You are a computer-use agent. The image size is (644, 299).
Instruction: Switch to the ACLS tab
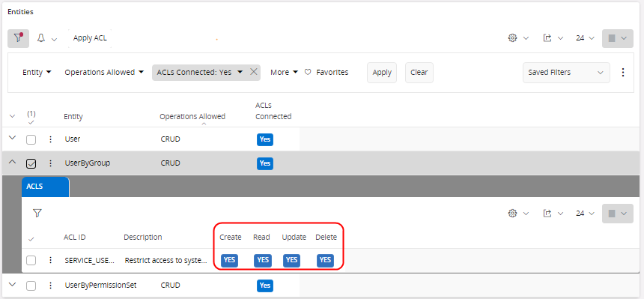pos(45,187)
